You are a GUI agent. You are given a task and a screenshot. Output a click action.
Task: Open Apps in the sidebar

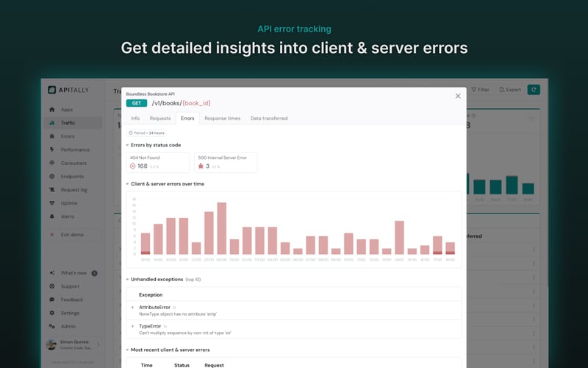pyautogui.click(x=72, y=110)
